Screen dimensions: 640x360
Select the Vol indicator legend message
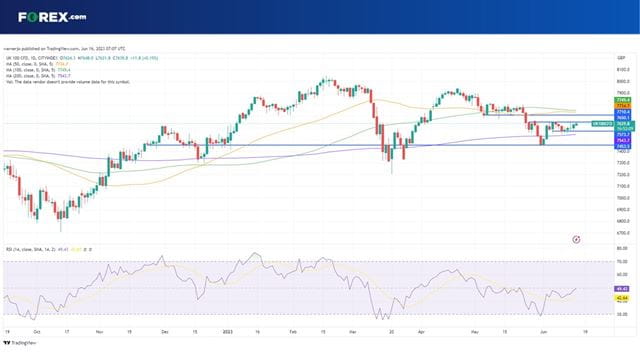click(68, 82)
